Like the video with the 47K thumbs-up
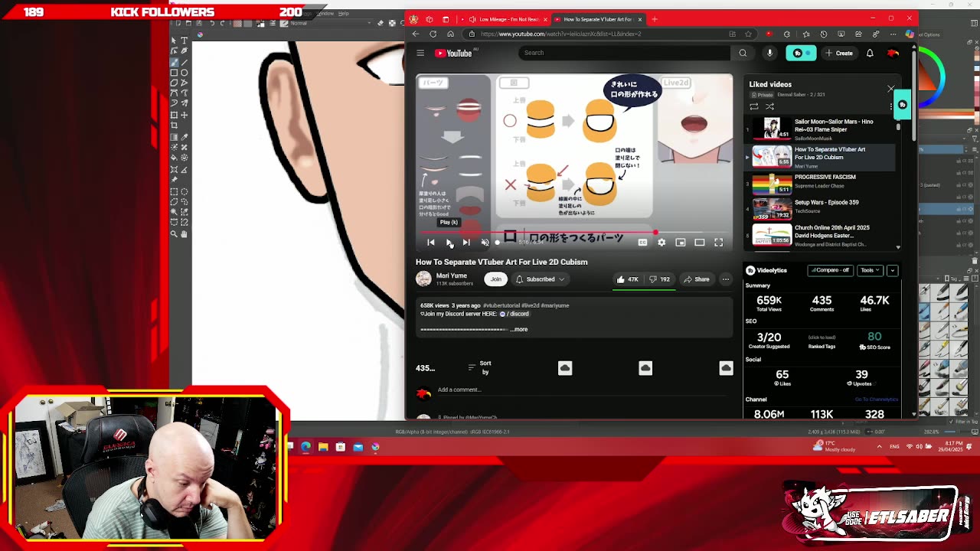 [x=627, y=279]
